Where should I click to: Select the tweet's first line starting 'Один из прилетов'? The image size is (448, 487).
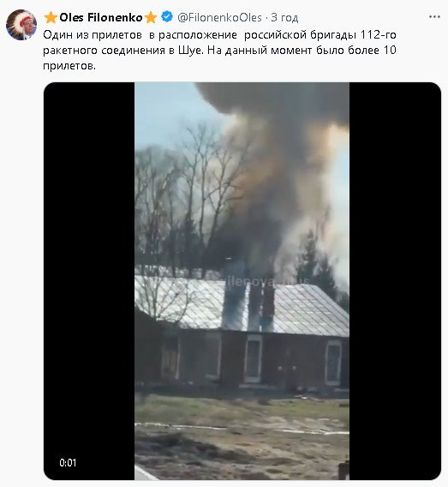[219, 35]
